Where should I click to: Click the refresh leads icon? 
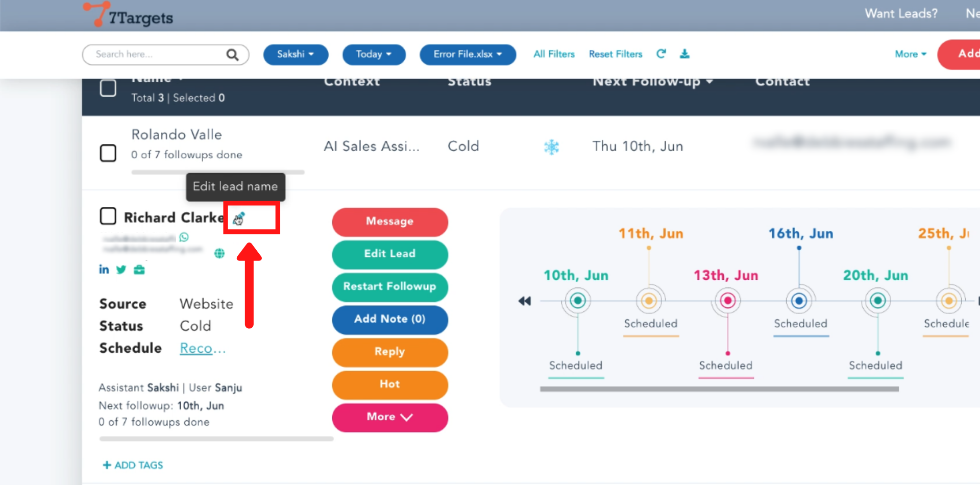coord(661,54)
